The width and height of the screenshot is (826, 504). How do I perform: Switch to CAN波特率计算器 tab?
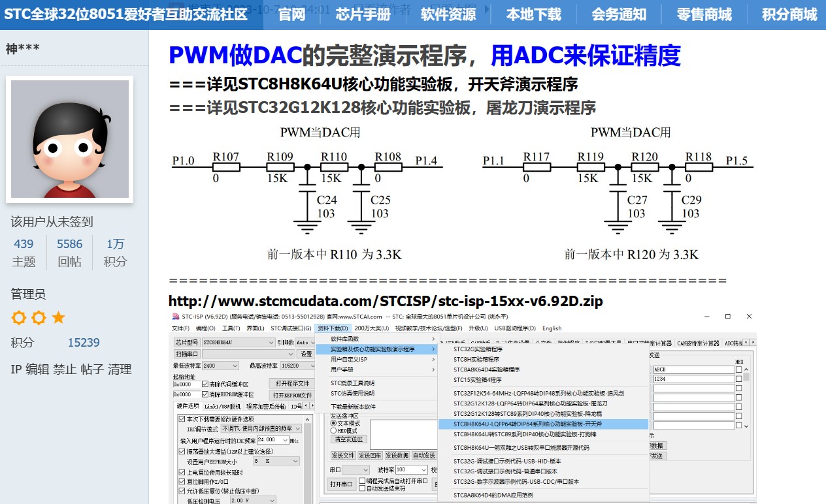[698, 343]
